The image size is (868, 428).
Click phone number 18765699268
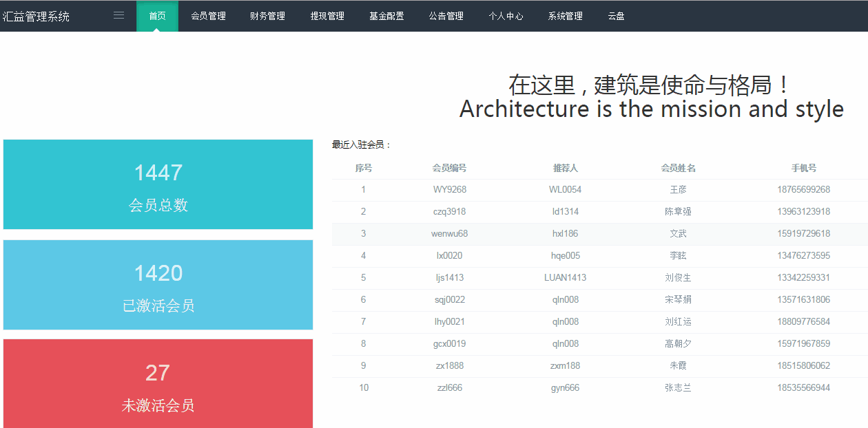point(804,190)
